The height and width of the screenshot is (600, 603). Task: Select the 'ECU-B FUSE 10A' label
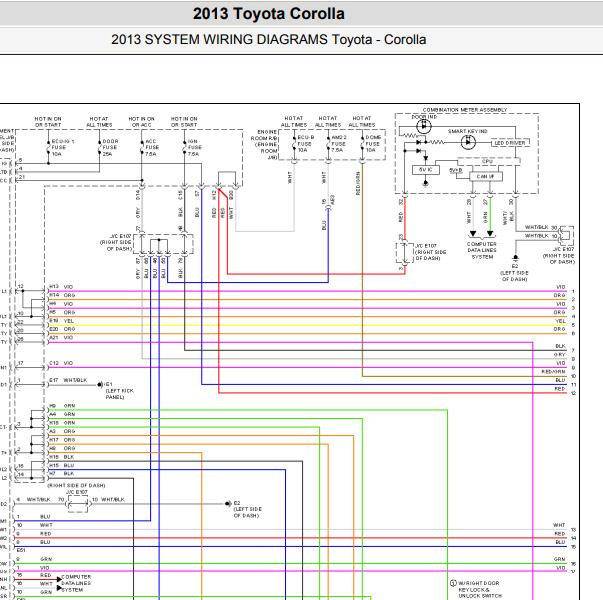pyautogui.click(x=306, y=143)
